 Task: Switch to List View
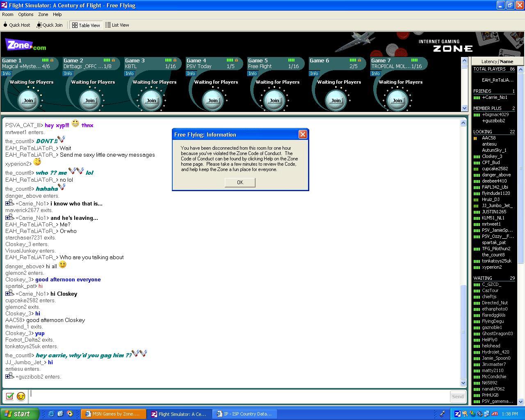point(117,25)
